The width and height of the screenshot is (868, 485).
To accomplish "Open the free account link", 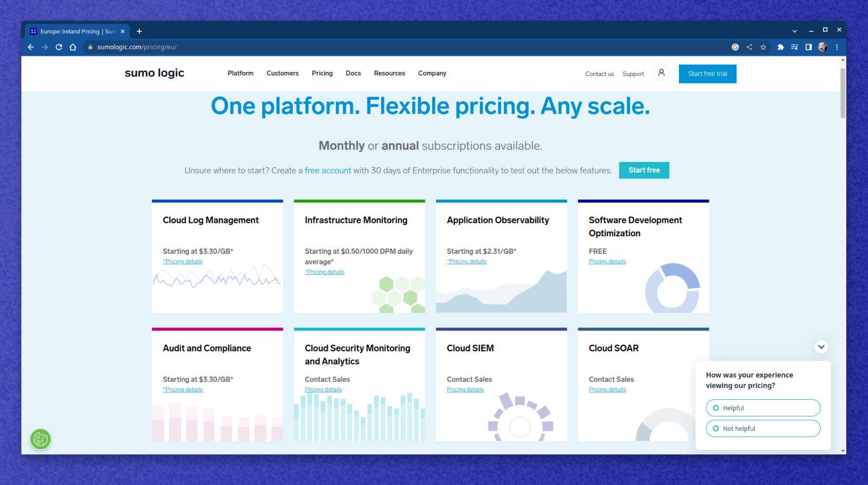I will [x=328, y=170].
